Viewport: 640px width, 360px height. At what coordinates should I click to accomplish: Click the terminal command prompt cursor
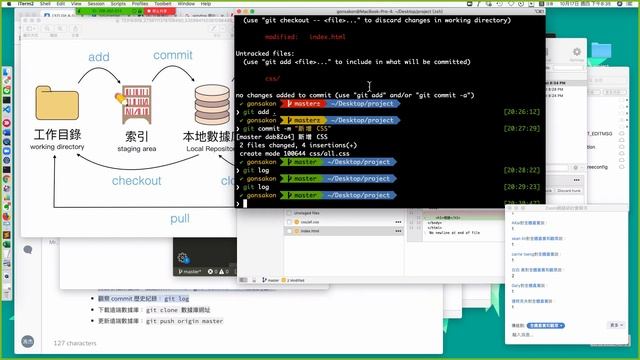pos(245,204)
